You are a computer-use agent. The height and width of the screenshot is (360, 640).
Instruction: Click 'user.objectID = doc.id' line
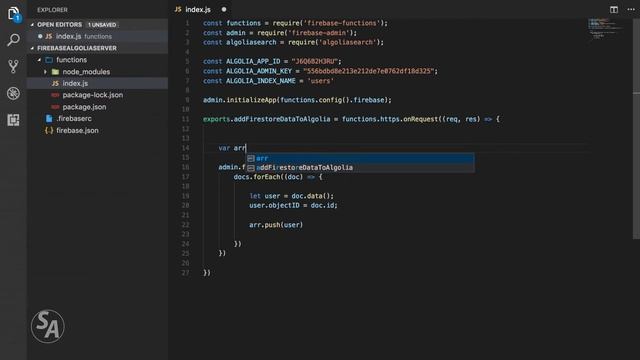click(x=293, y=206)
